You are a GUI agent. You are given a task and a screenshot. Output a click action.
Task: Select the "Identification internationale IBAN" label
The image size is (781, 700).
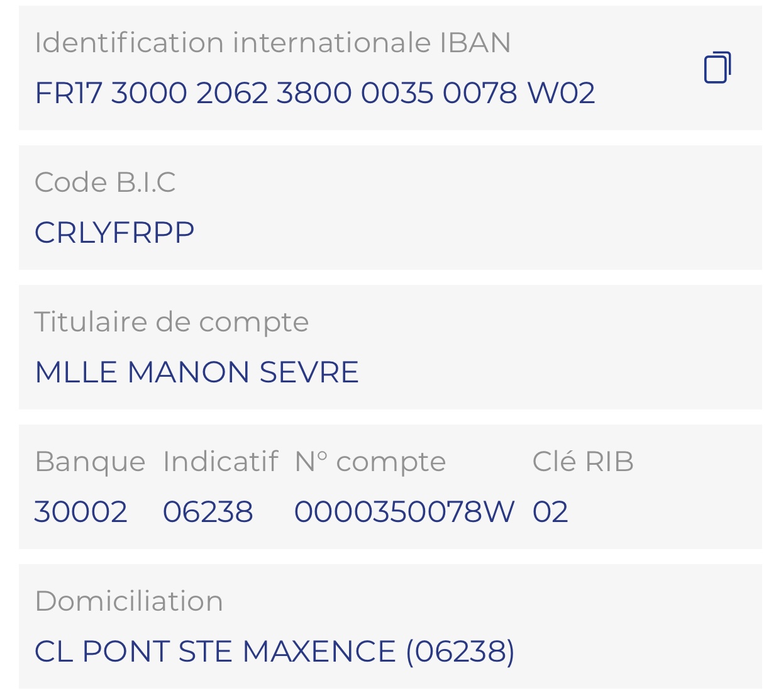coord(272,43)
